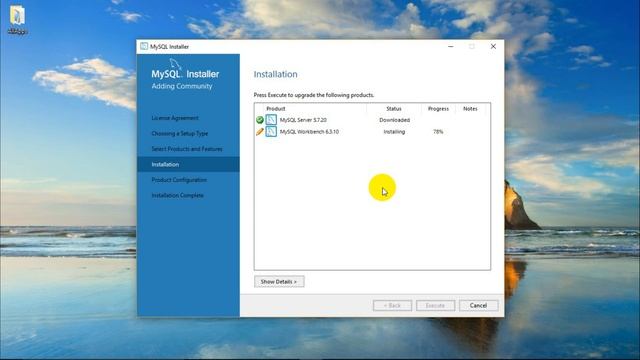Click the MySQL dolphin logo in sidebar
The image size is (640, 360).
click(176, 64)
